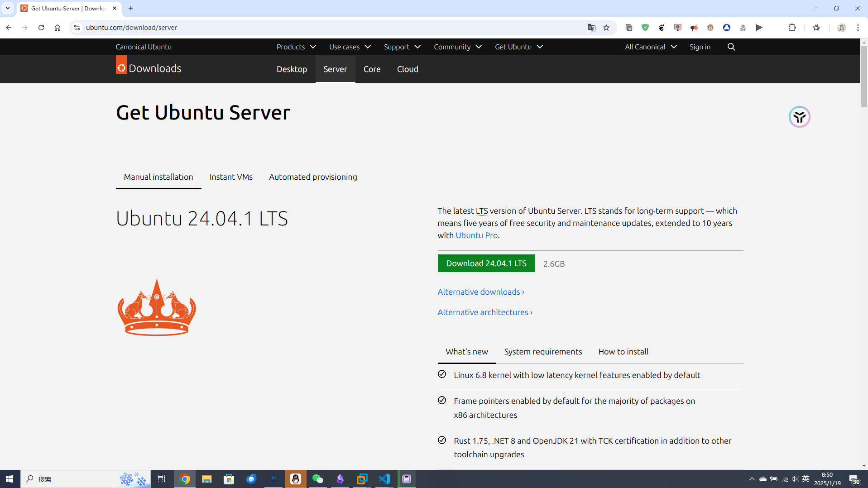Click the Ubuntu crown mascot image

(x=157, y=307)
